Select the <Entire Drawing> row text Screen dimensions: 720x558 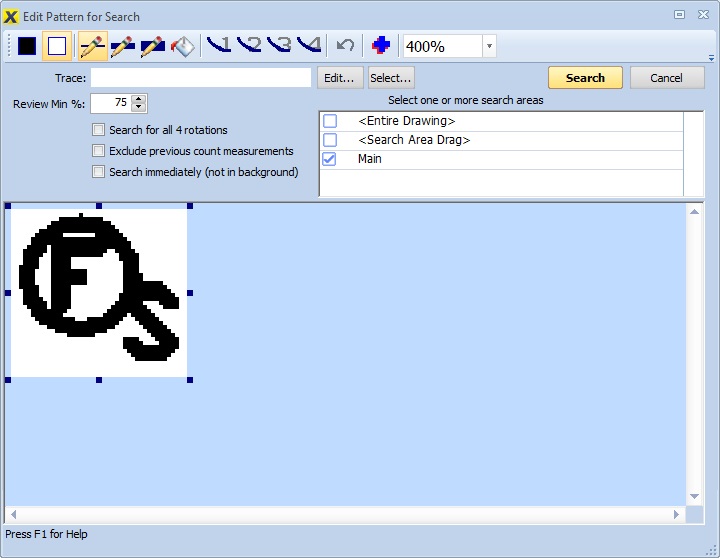coord(406,121)
